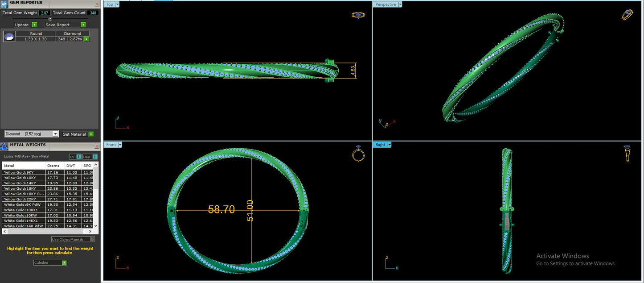Click the Metal column header
644x283 pixels.
point(24,166)
